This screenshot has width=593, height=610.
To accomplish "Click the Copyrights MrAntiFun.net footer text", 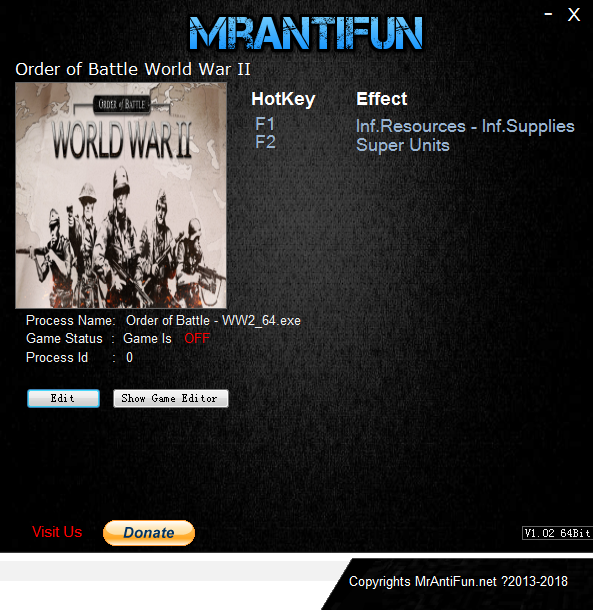I will pos(458,582).
